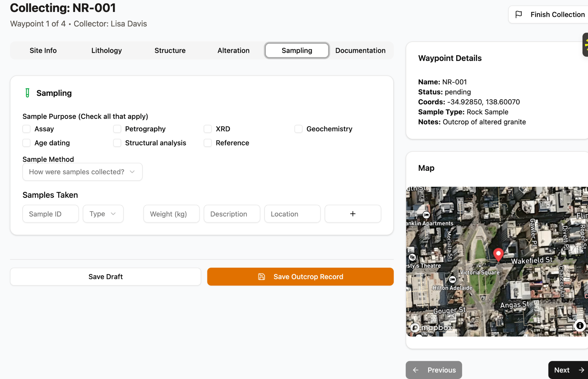Focus the Weight (kg) field
The height and width of the screenshot is (379, 588).
click(171, 214)
